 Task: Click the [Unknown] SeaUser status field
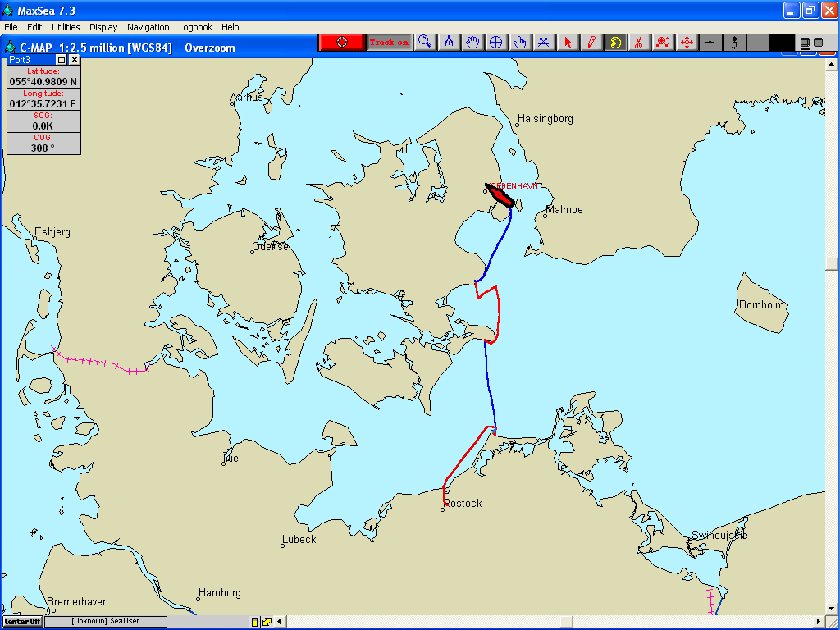tap(106, 622)
